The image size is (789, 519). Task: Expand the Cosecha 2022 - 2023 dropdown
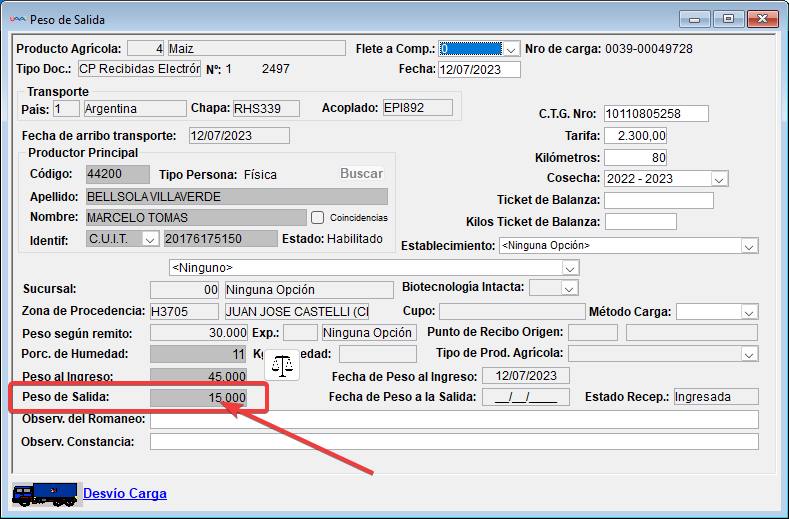[719, 178]
